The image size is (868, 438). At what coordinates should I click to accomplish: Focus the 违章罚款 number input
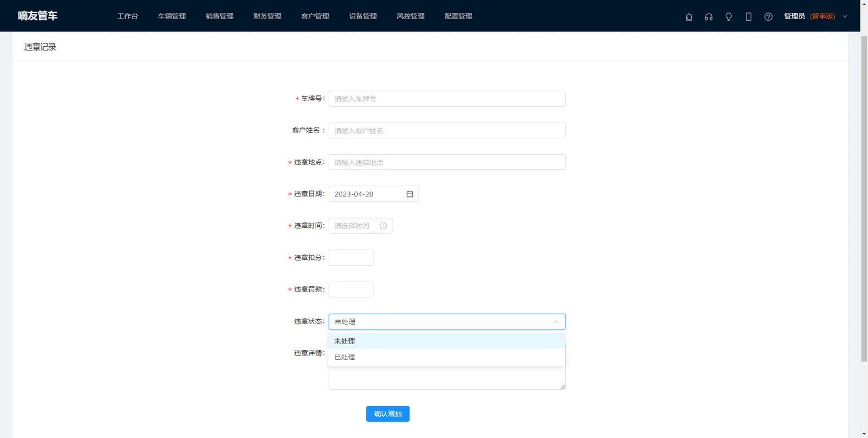351,289
